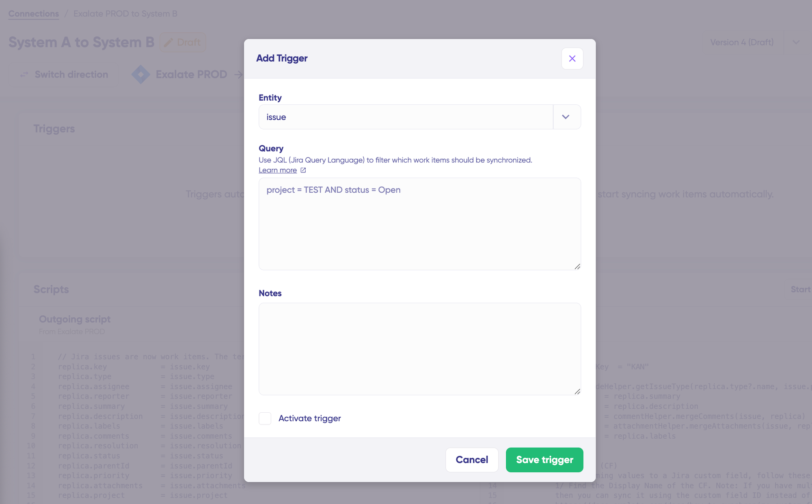Viewport: 812px width, 504px height.
Task: Click the Save trigger button
Action: 544,460
